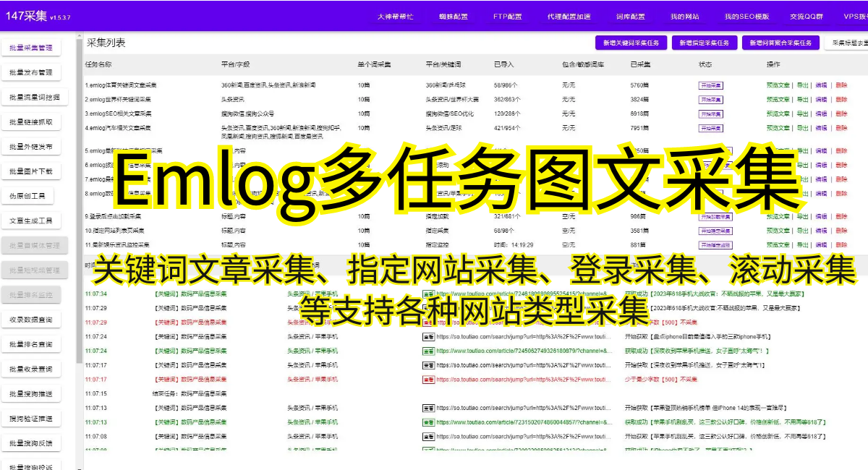The height and width of the screenshot is (470, 868).
Task: Click the 采集列表 heading
Action: point(106,43)
